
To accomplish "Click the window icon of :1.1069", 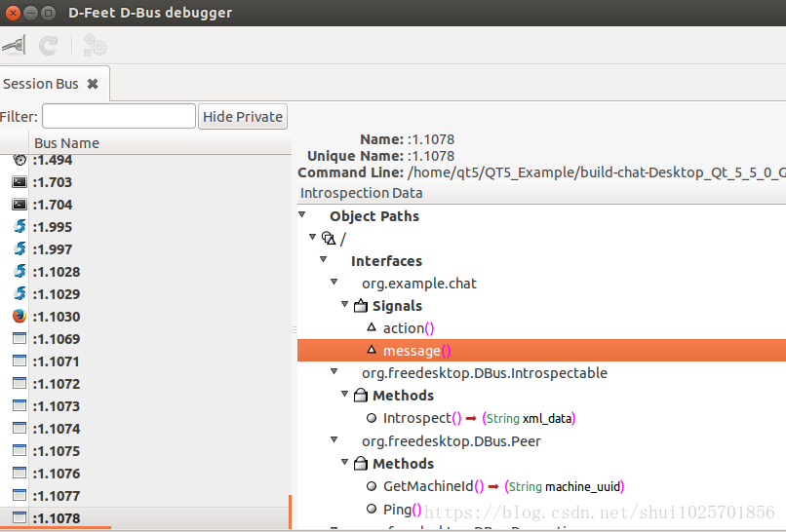I will click(x=20, y=339).
